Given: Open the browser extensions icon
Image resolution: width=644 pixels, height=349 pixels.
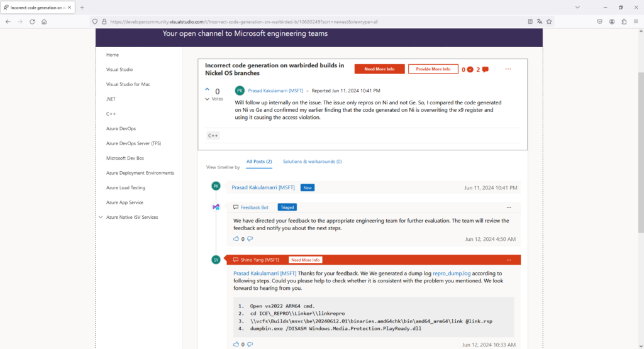Looking at the screenshot, I should coord(624,21).
